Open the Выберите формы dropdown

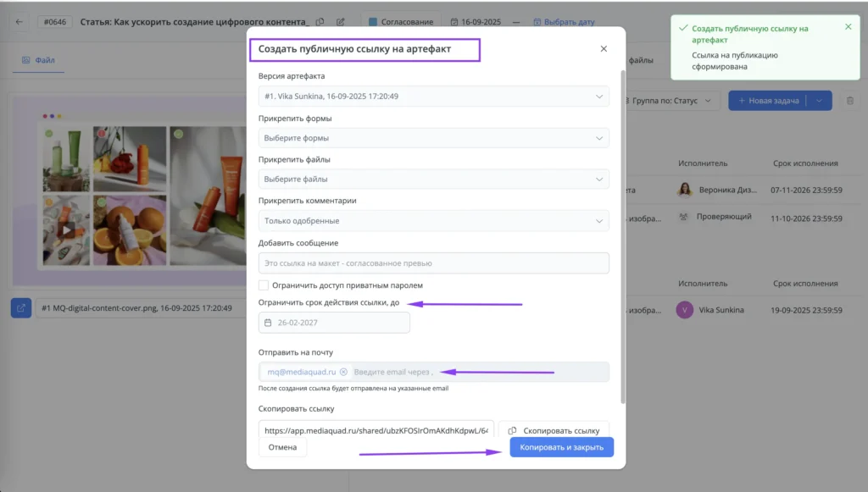click(433, 138)
